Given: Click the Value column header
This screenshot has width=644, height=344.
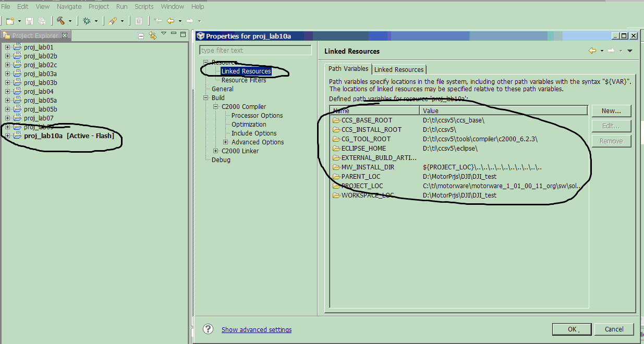Looking at the screenshot, I should coord(504,110).
